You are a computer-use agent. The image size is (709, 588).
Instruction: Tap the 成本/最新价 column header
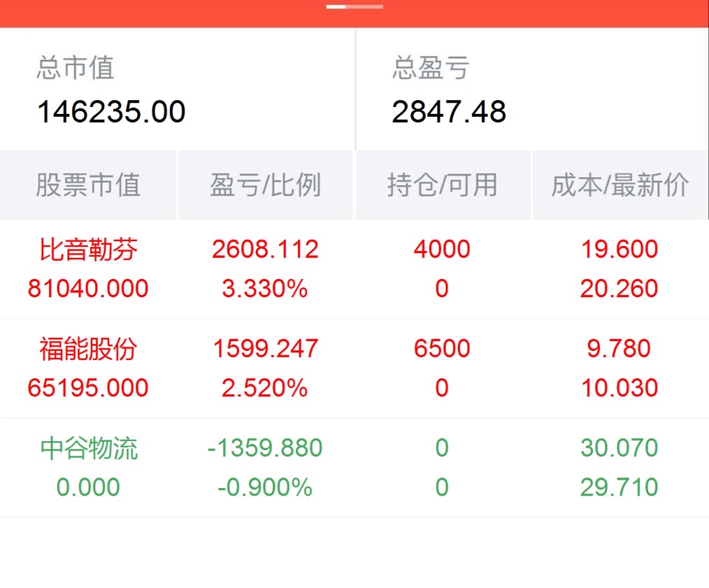coord(620,185)
